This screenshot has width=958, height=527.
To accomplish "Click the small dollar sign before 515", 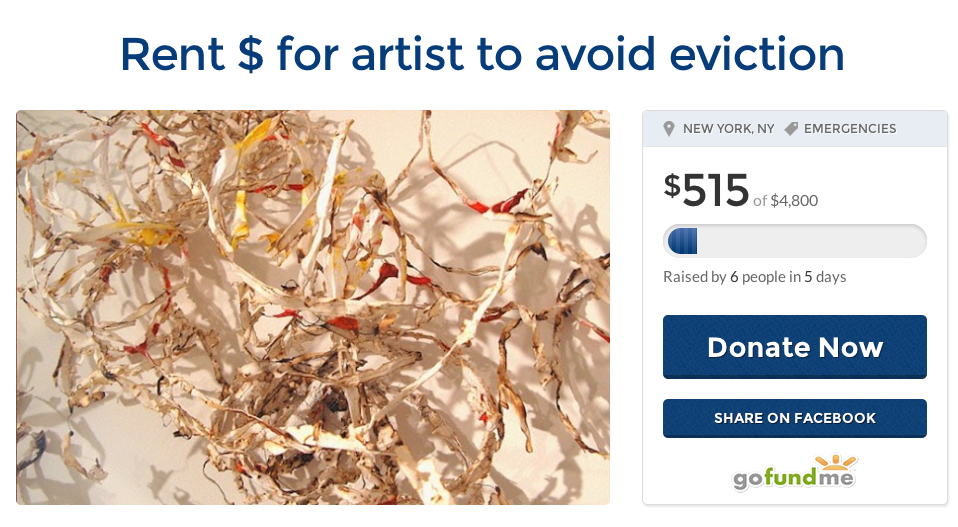I will 672,184.
